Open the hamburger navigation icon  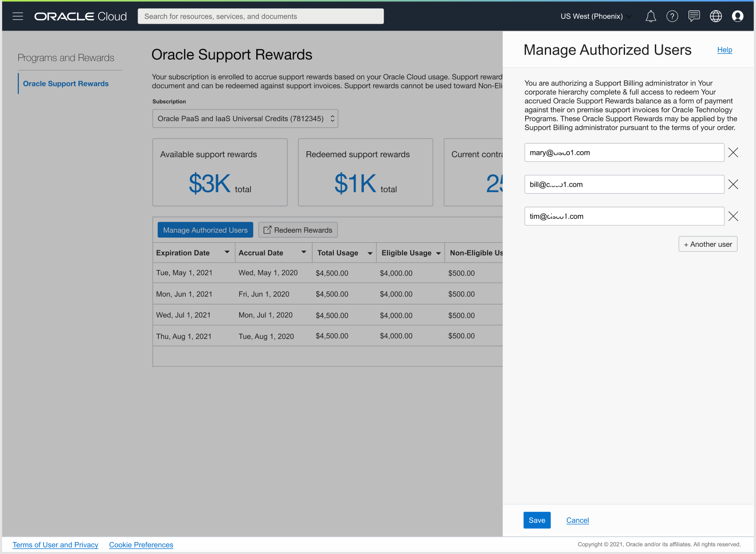[x=18, y=16]
